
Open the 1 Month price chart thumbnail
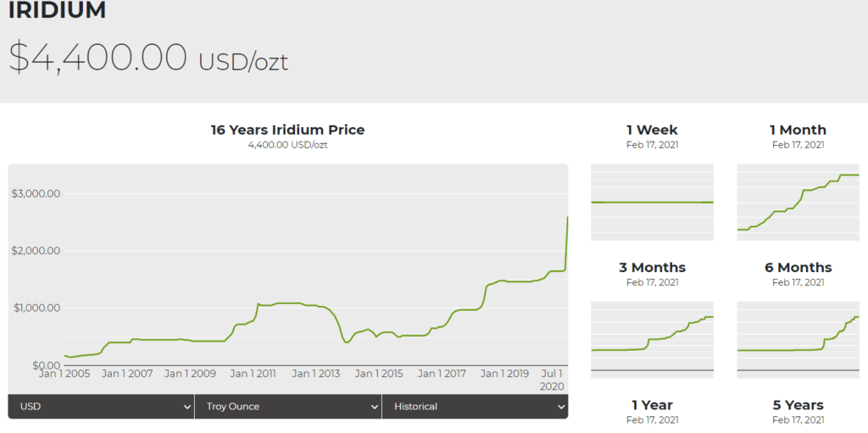pos(798,203)
